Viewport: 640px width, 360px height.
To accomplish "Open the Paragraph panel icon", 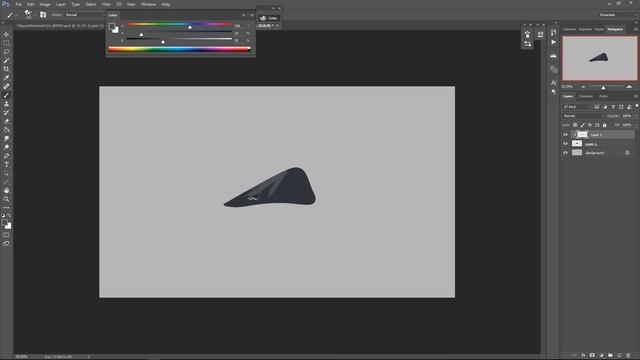I will coord(553,92).
